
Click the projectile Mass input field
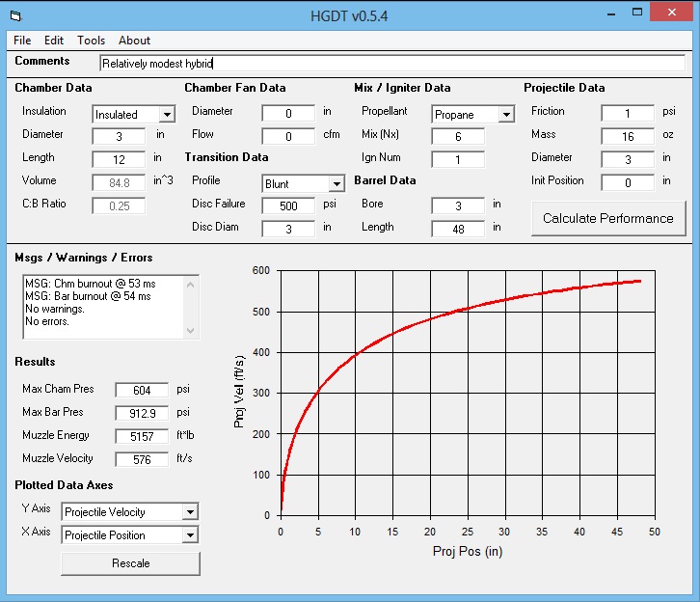(x=627, y=136)
